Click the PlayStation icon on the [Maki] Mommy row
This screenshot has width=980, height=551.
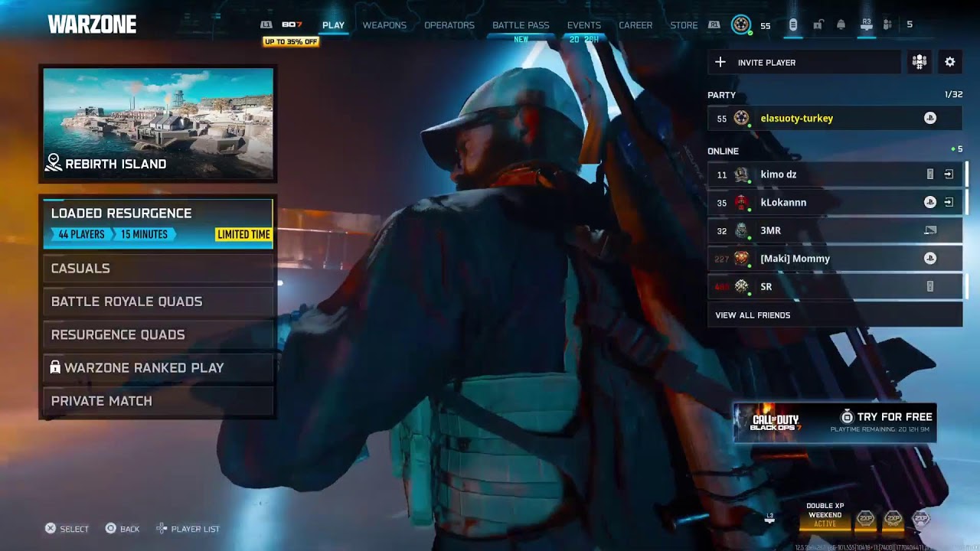coord(929,259)
